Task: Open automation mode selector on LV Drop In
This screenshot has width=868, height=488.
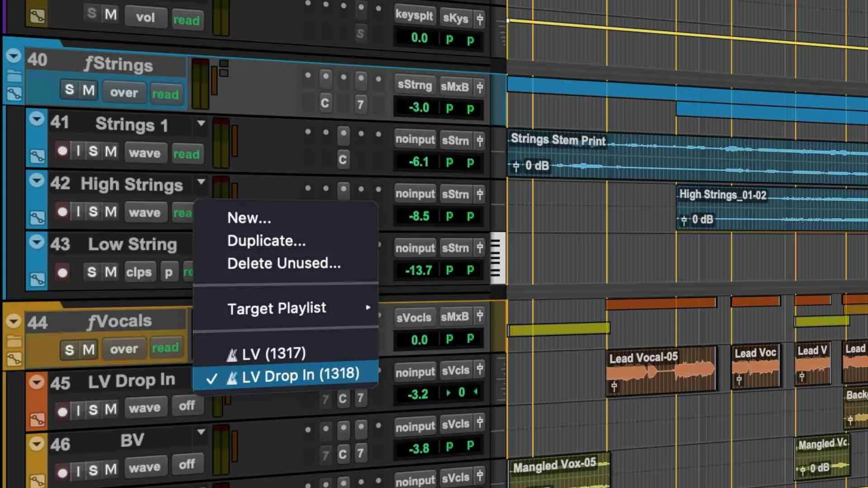Action: (x=186, y=406)
